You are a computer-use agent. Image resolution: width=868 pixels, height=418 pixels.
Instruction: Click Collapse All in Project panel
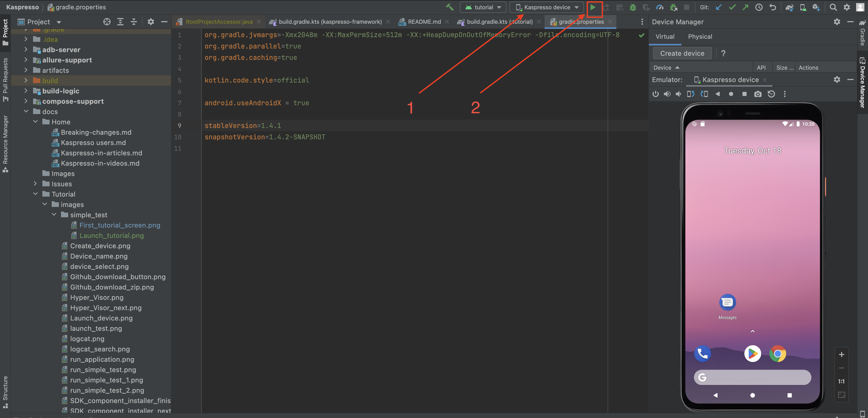click(x=134, y=22)
